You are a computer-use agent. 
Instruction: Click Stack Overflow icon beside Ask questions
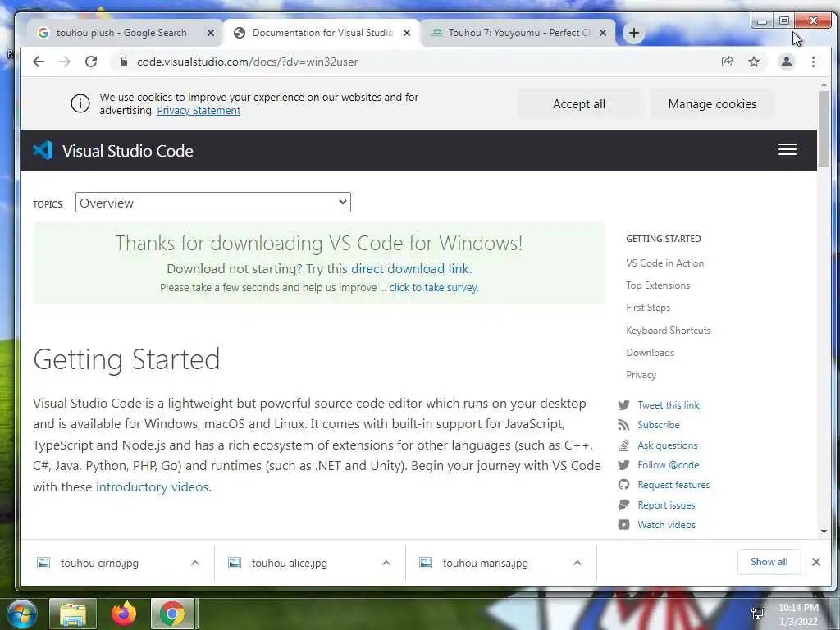pyautogui.click(x=623, y=445)
